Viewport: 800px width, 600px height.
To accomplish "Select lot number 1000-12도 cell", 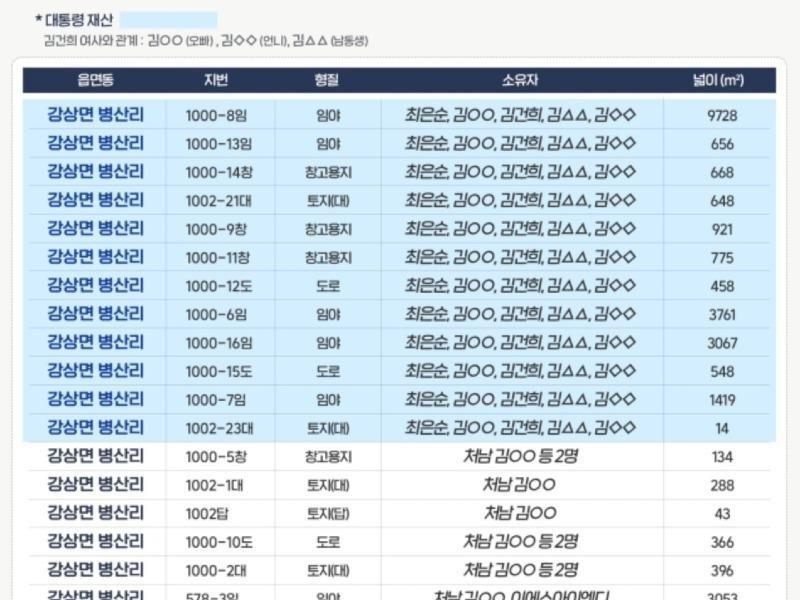I will [218, 286].
